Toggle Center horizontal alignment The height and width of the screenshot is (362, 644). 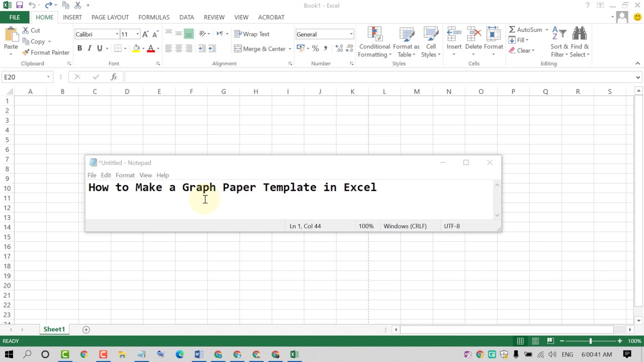(x=179, y=49)
